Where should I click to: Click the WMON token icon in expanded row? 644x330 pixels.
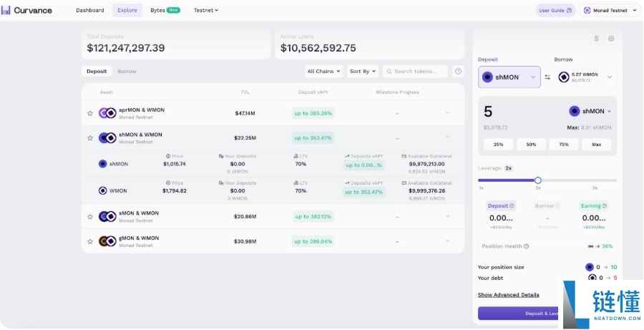tap(103, 191)
